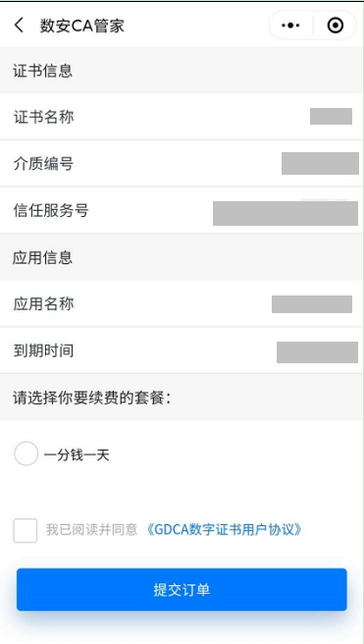Open the three-dot more options menu

[x=290, y=26]
